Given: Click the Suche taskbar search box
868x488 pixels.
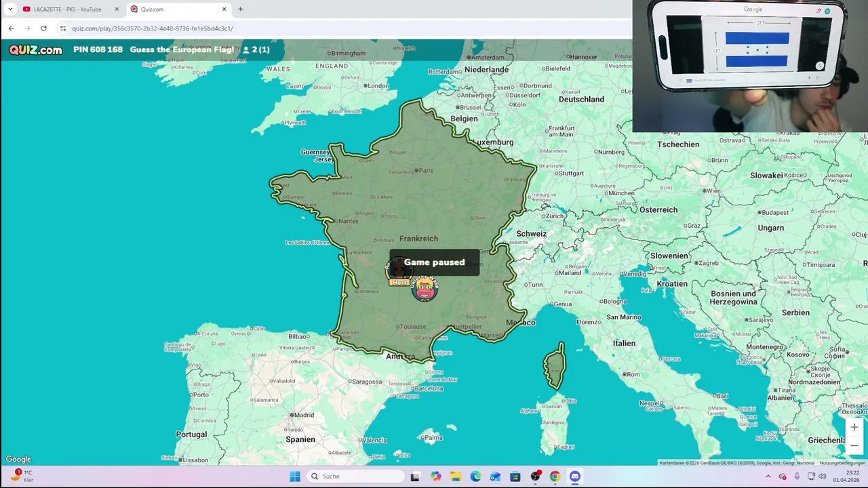Looking at the screenshot, I should 355,476.
